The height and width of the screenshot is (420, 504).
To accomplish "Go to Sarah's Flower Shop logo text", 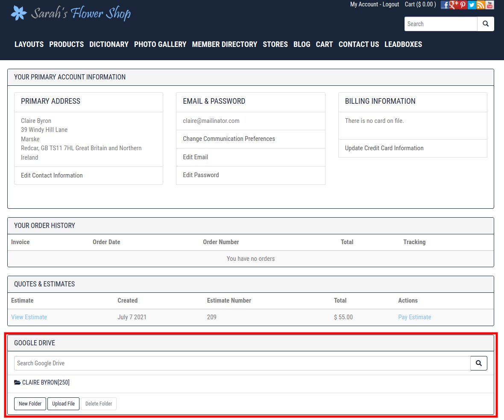I will click(81, 13).
